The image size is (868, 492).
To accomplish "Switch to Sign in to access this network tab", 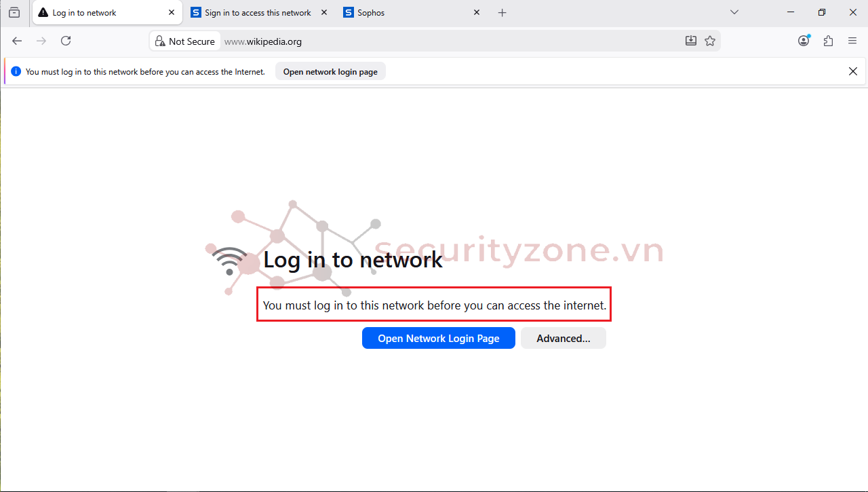I will pyautogui.click(x=258, y=13).
